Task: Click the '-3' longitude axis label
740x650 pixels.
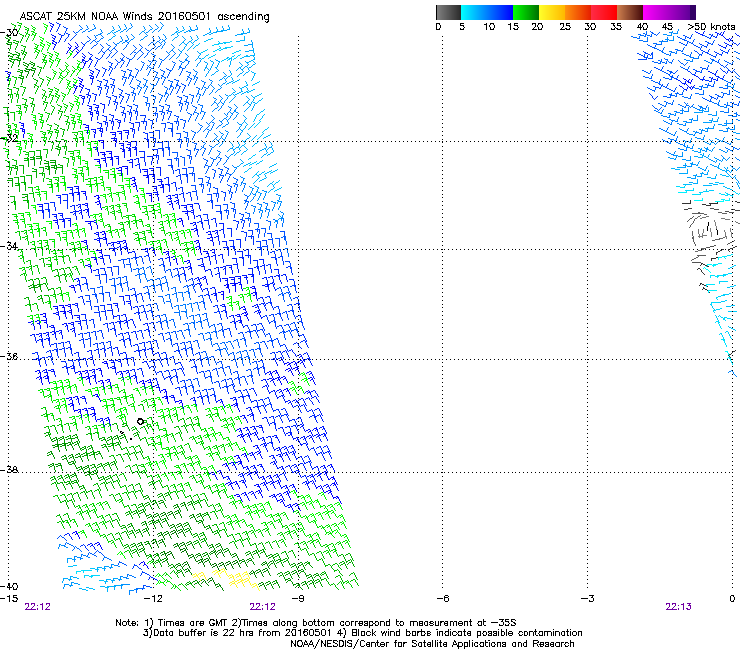Action: click(587, 599)
